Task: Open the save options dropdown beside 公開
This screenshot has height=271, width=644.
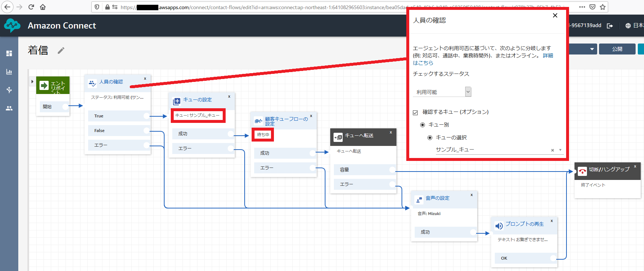Action: [x=592, y=49]
